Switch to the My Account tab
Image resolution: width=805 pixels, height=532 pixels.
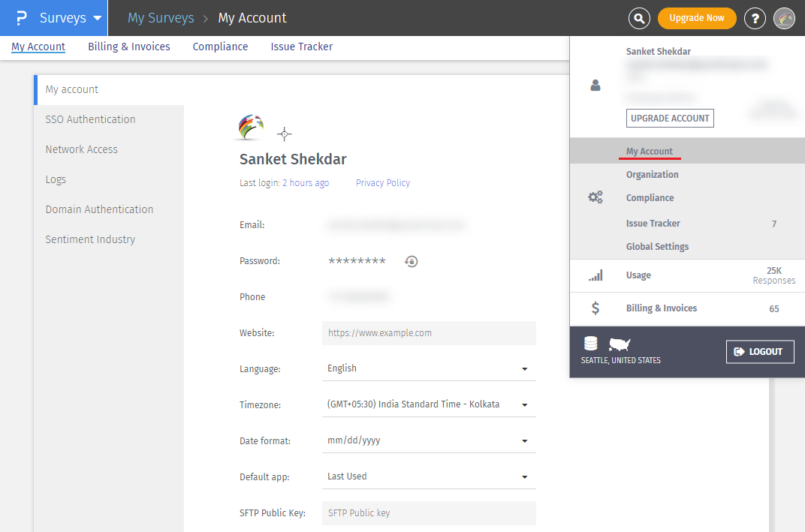click(38, 47)
